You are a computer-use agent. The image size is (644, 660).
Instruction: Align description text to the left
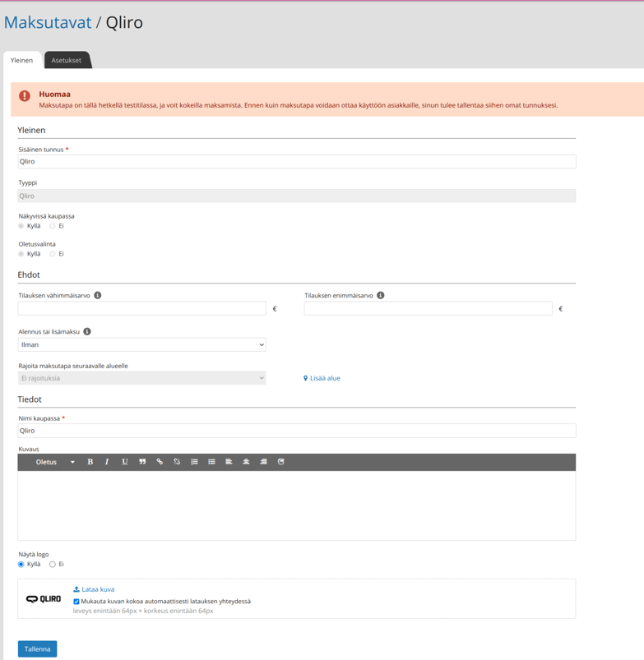(x=229, y=462)
